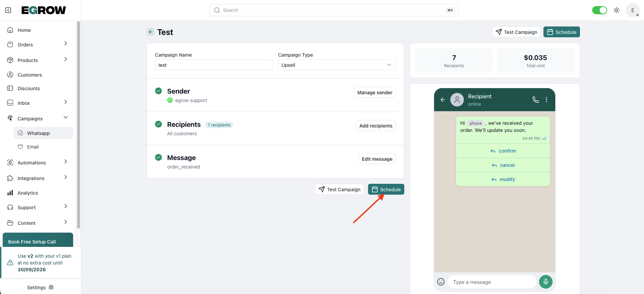
Task: Click the Add recipients button
Action: 375,126
